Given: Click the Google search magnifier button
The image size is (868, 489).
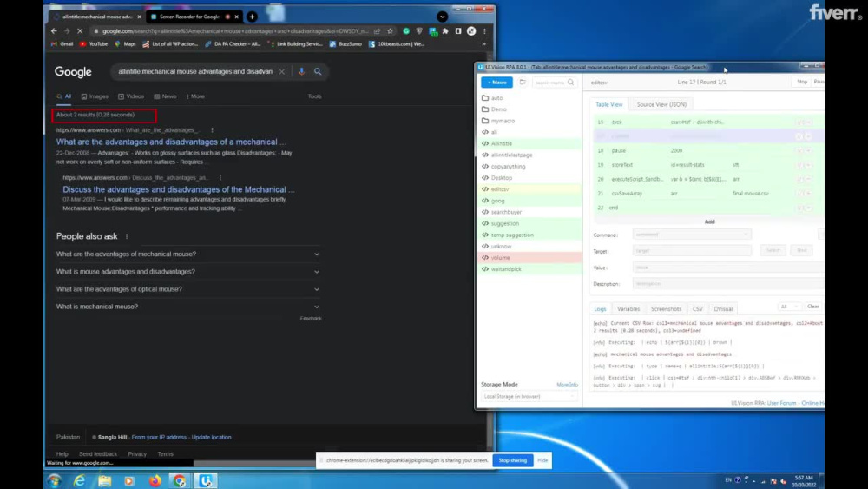Looking at the screenshot, I should pos(318,71).
